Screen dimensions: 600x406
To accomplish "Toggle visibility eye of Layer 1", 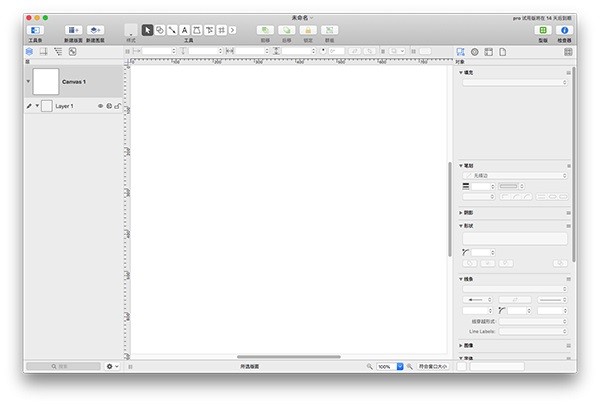I will (x=100, y=106).
